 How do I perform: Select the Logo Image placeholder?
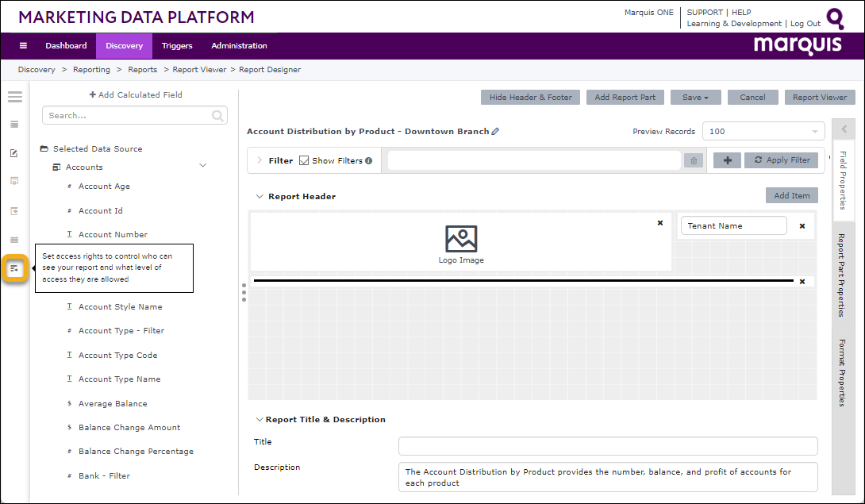pyautogui.click(x=461, y=244)
